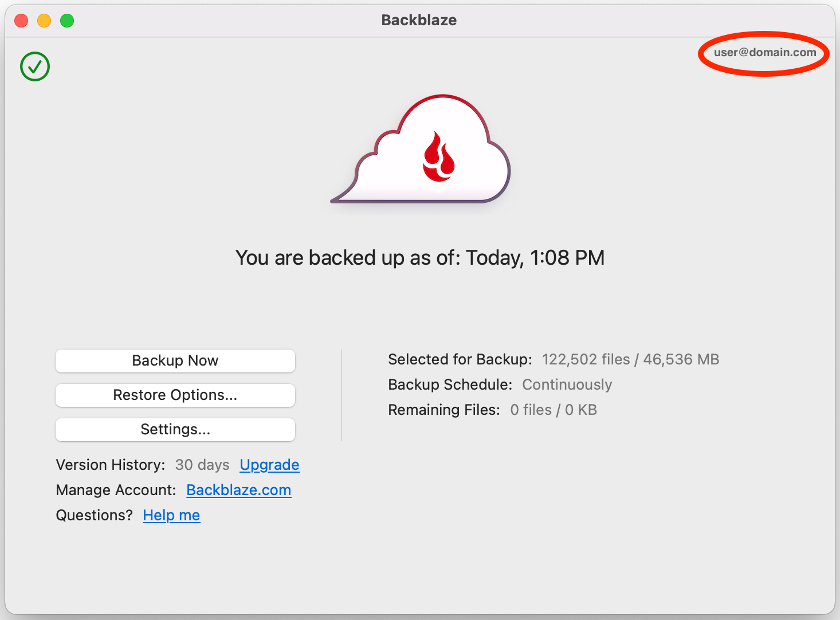This screenshot has width=840, height=620.
Task: Open the Backblaze.com manage account link
Action: point(239,490)
